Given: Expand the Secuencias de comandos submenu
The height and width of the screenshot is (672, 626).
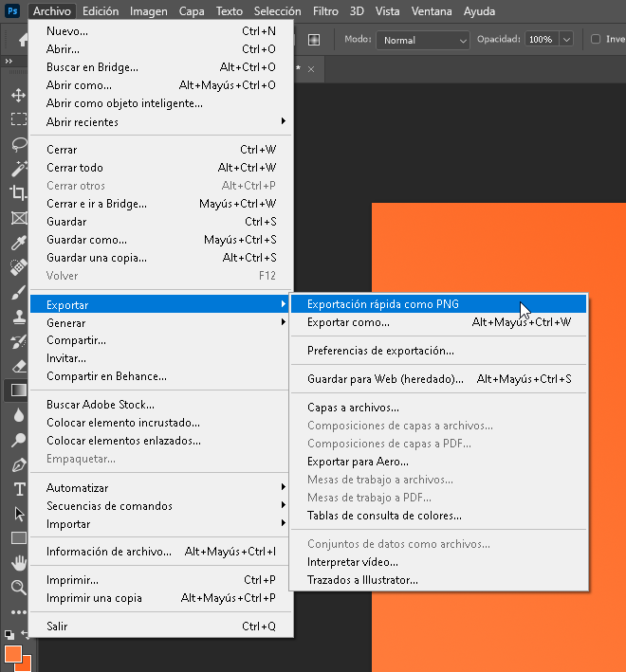Looking at the screenshot, I should [161, 506].
